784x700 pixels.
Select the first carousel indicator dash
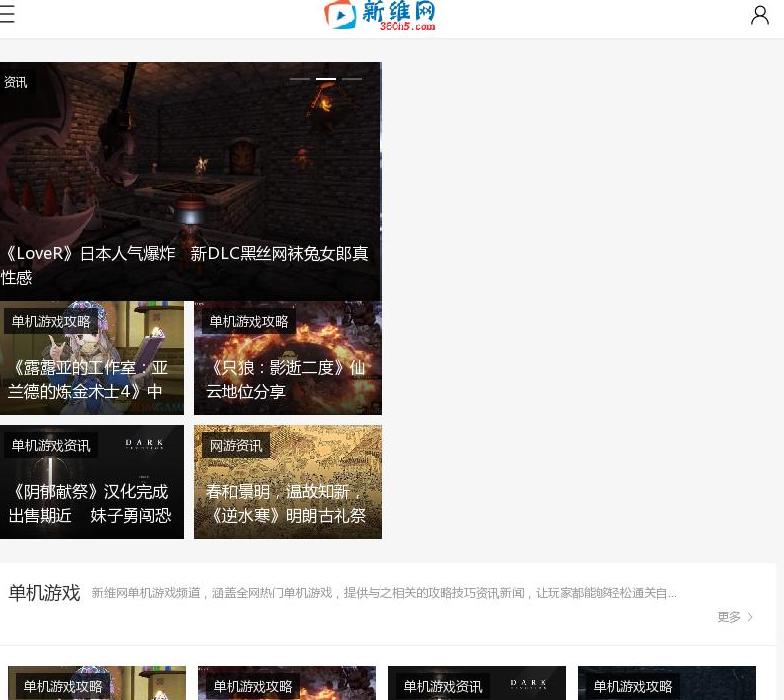(300, 79)
